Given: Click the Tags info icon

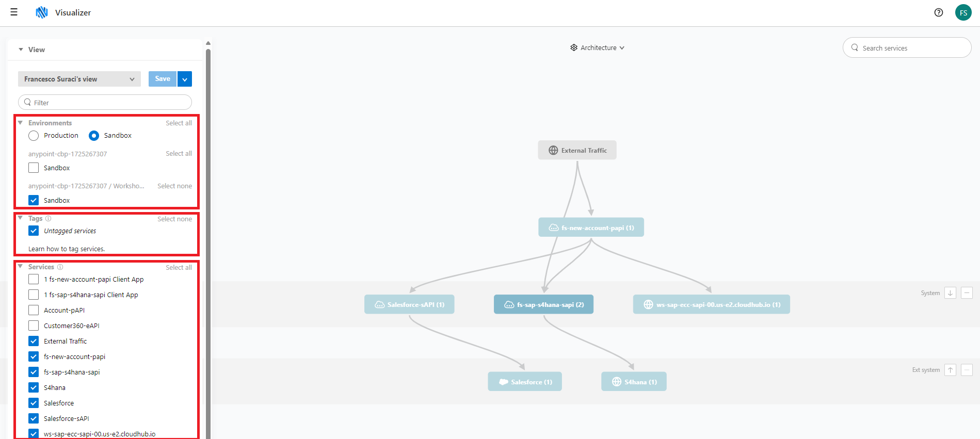Looking at the screenshot, I should click(49, 219).
